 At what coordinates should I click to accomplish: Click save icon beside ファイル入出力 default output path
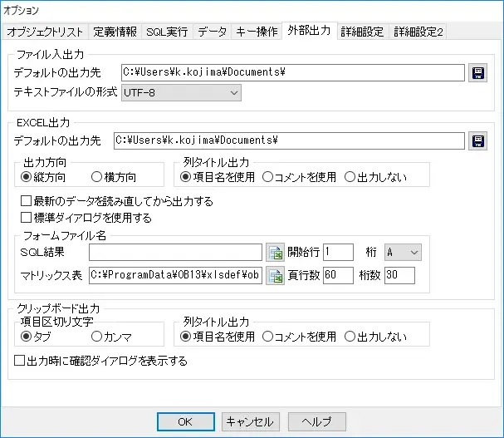point(478,72)
